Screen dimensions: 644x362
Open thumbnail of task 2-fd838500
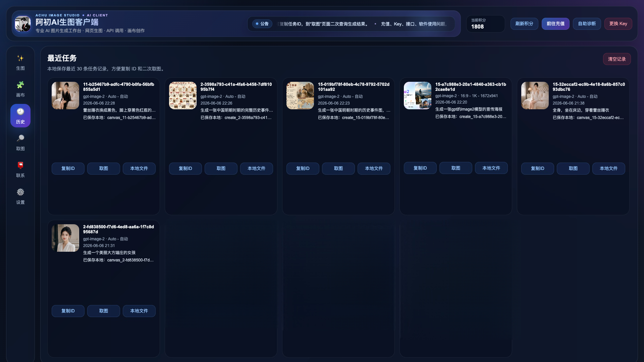[x=65, y=238]
